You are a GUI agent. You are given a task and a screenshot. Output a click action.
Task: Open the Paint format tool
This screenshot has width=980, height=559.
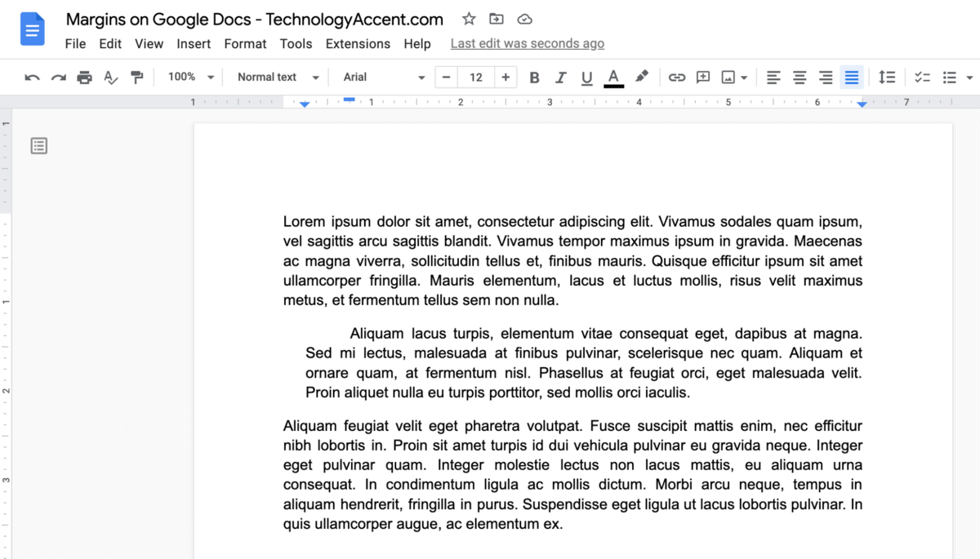(137, 77)
